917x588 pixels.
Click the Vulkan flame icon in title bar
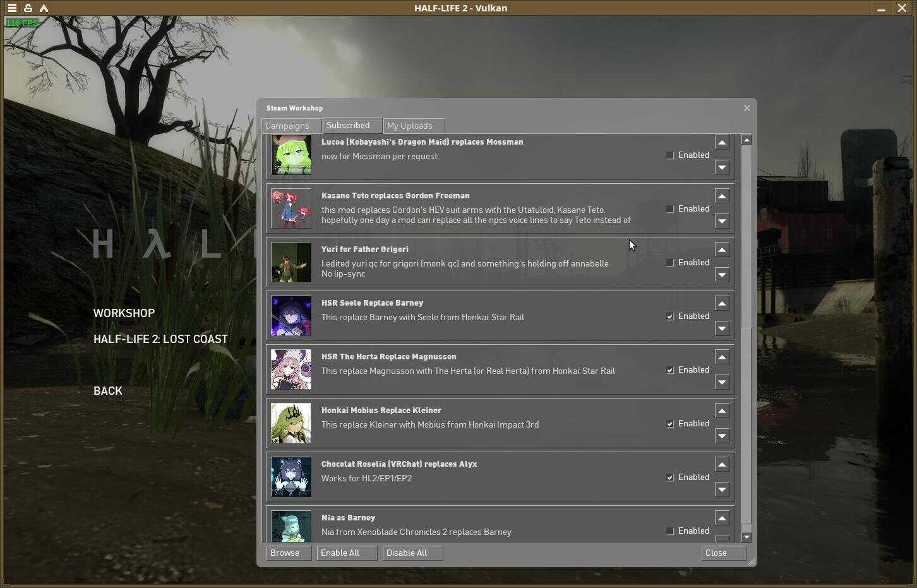click(x=44, y=8)
